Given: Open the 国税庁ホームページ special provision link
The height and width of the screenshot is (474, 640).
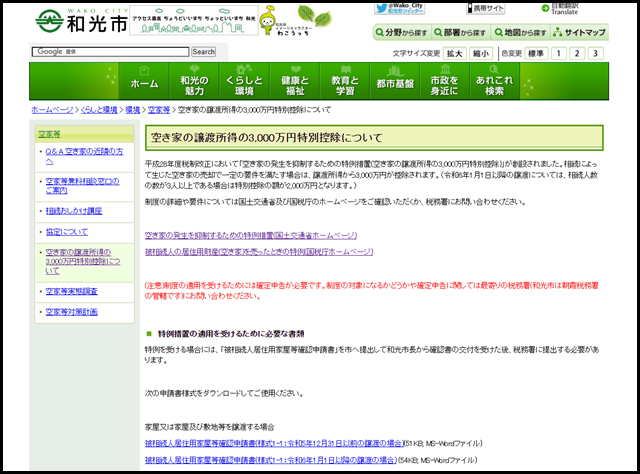Looking at the screenshot, I should pyautogui.click(x=259, y=252).
